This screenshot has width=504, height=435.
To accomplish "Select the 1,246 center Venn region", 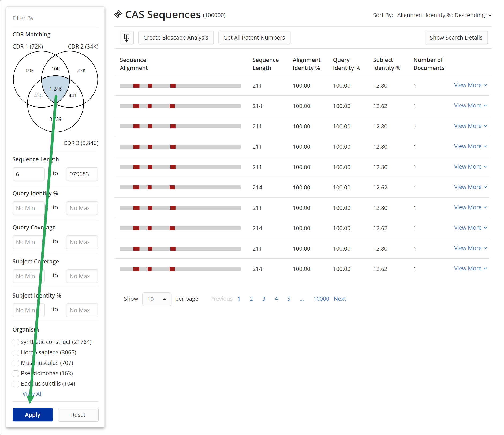I will (55, 88).
